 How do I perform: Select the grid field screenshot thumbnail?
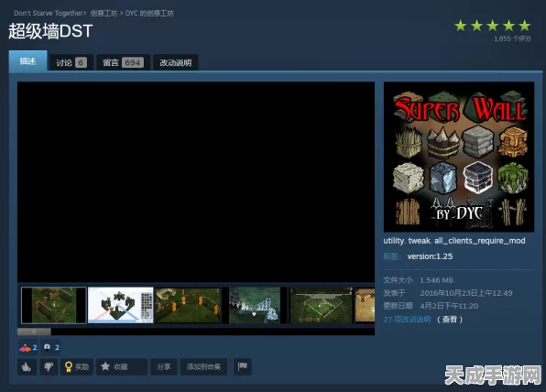pyautogui.click(x=322, y=305)
